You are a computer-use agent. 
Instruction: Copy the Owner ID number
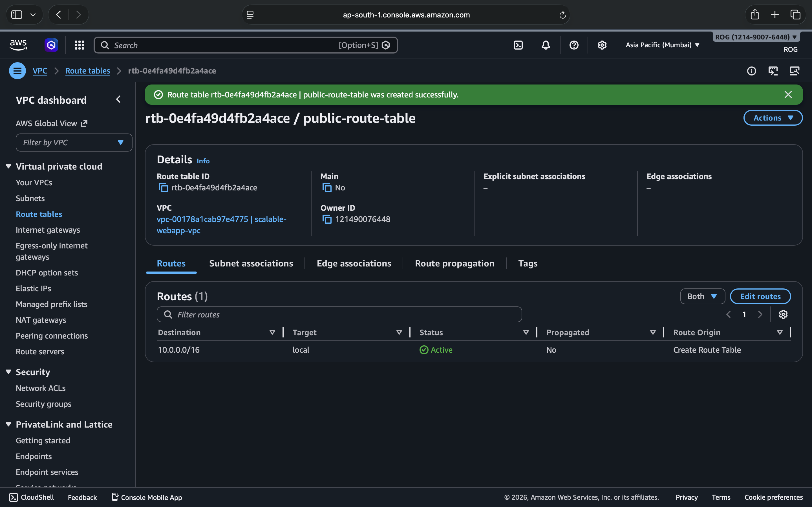click(x=327, y=219)
